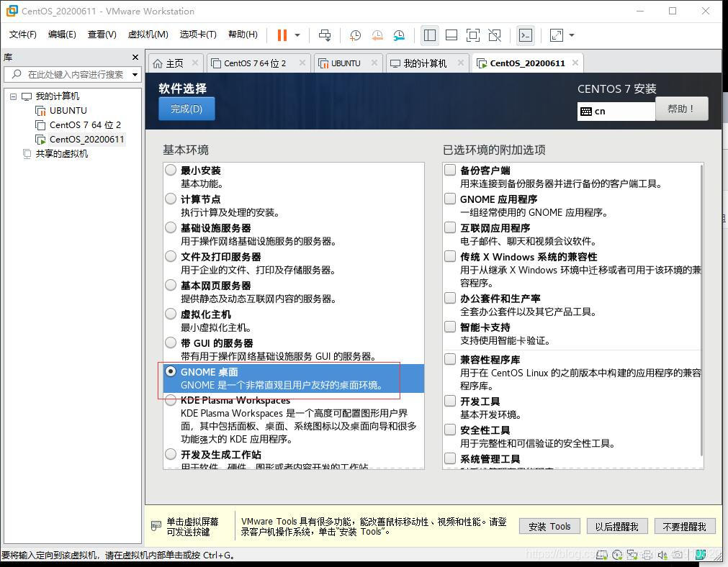This screenshot has height=567, width=728.
Task: Collapse the 我的计算机 tree node
Action: point(13,96)
